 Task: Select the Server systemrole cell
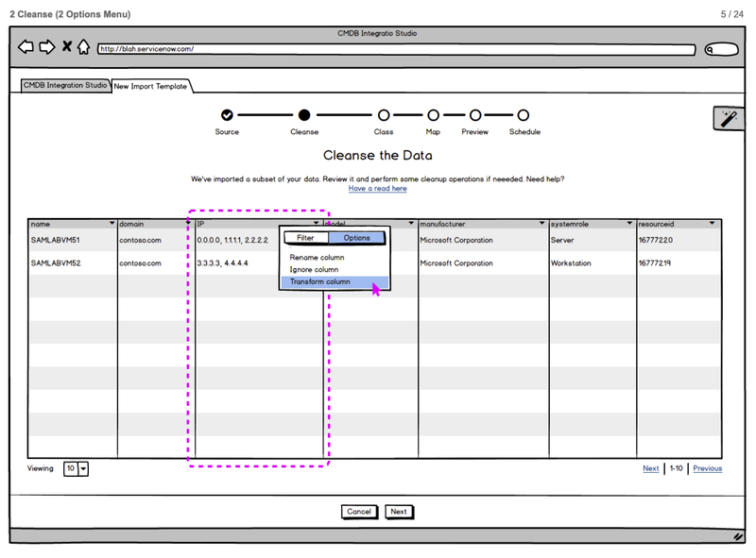[x=562, y=240]
